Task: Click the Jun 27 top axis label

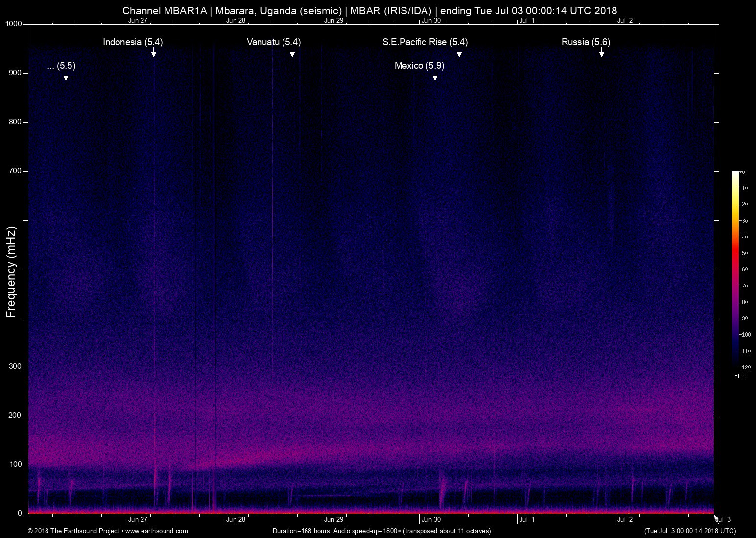Action: coord(138,21)
